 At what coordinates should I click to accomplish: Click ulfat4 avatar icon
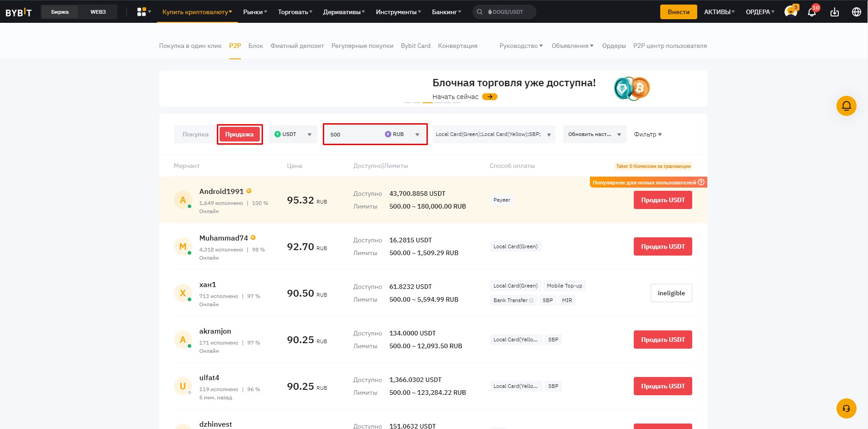tap(183, 386)
